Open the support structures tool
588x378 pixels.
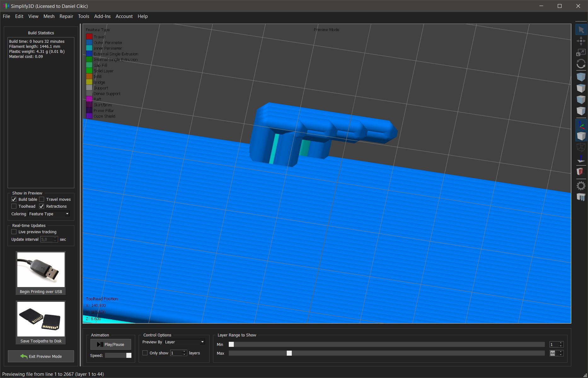click(581, 197)
